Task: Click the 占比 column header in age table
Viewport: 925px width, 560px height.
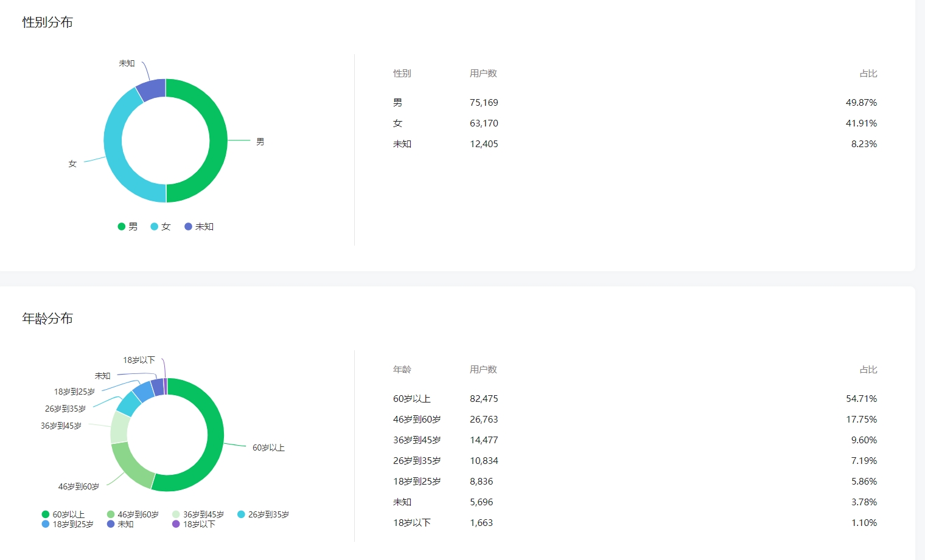Action: click(868, 370)
